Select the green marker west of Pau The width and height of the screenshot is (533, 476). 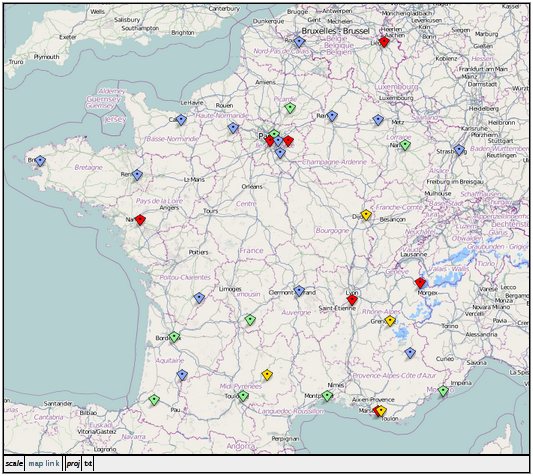pos(154,400)
